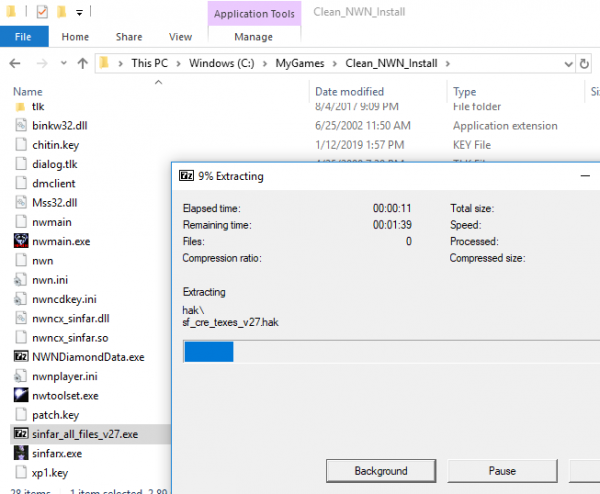Click the Remaining time value 00:01:39
The width and height of the screenshot is (600, 494).
(x=392, y=225)
